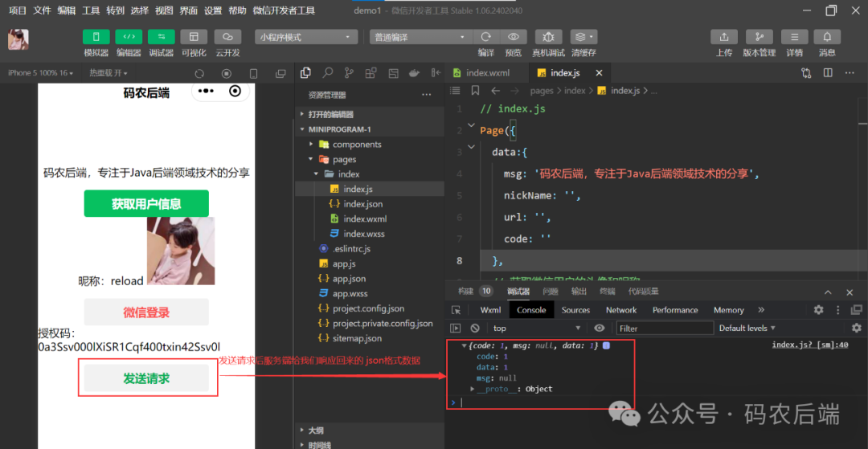Open the Extensions sidebar icon
Viewport: 868px width, 449px height.
tap(371, 72)
